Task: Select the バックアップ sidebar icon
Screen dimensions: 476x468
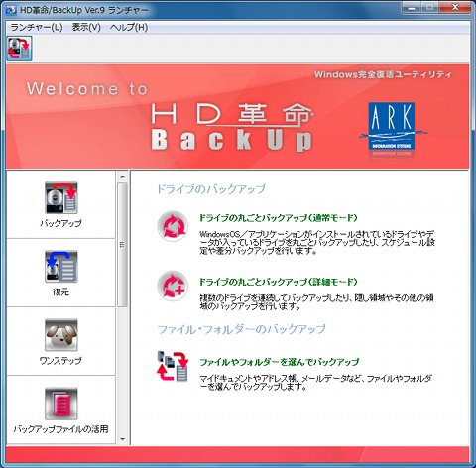Action: tap(61, 197)
